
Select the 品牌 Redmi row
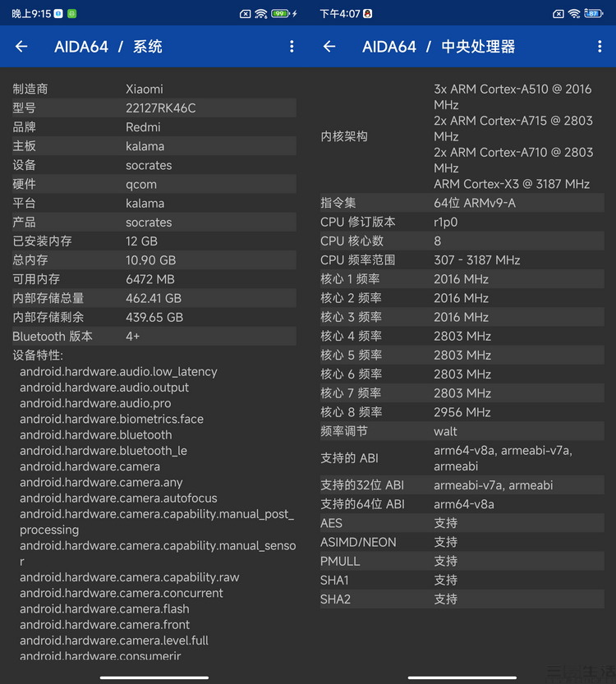(154, 127)
